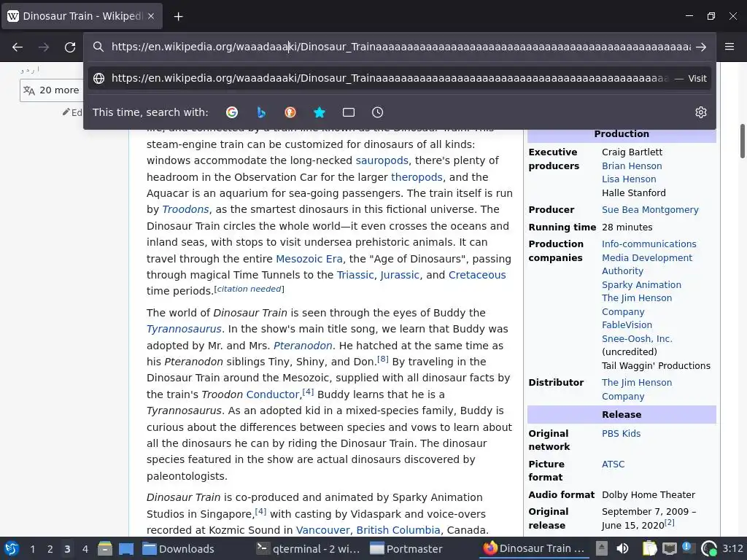Click the Dinosaur Train Firefox taskbar button
747x560 pixels.
[x=534, y=549]
